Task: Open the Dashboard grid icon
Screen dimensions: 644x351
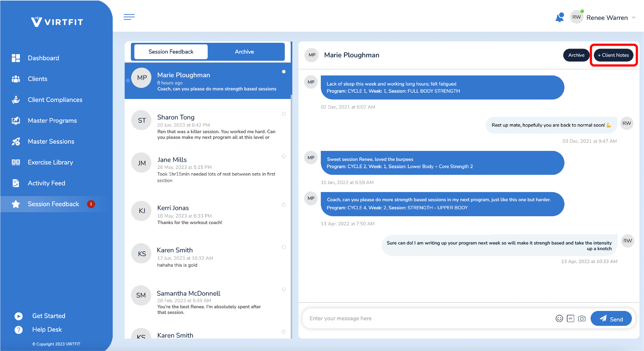Action: (16, 58)
